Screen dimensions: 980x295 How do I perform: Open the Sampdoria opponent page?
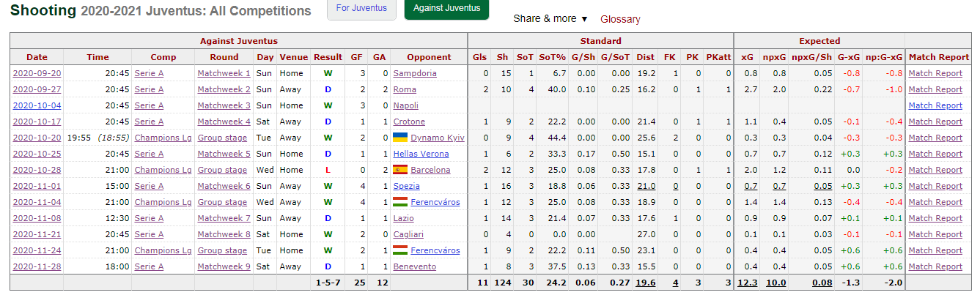tap(415, 73)
